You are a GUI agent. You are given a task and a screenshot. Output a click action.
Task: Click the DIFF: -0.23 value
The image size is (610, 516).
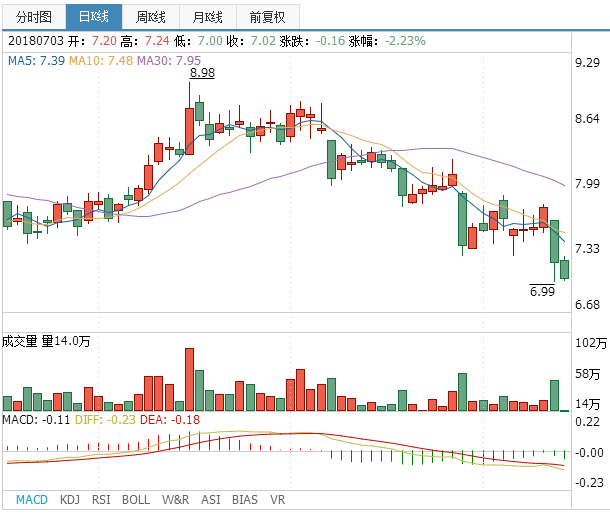pyautogui.click(x=105, y=419)
